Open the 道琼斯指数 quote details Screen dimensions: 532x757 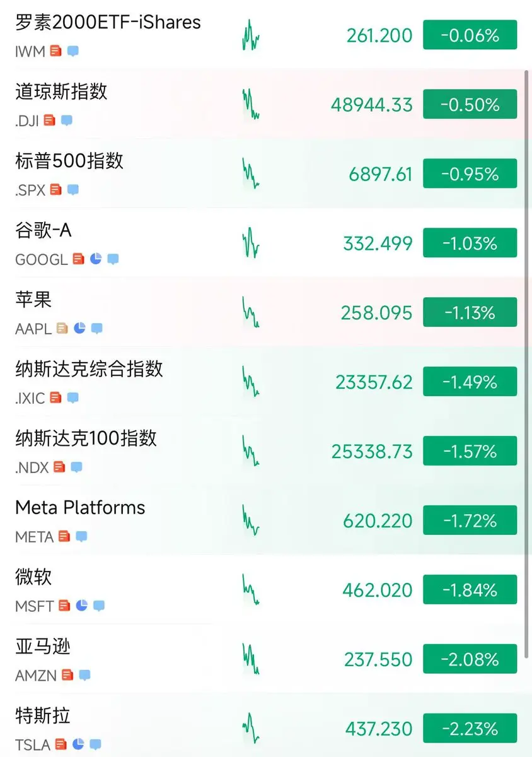pyautogui.click(x=266, y=104)
